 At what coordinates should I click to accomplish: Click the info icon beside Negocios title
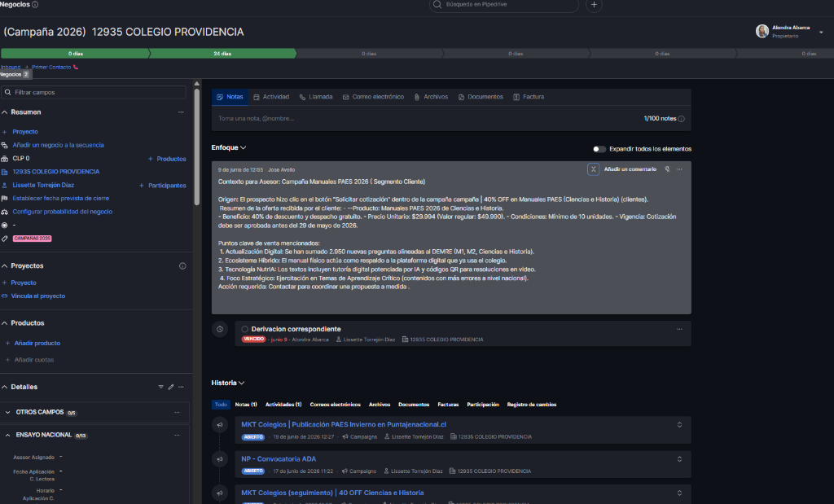pyautogui.click(x=35, y=4)
